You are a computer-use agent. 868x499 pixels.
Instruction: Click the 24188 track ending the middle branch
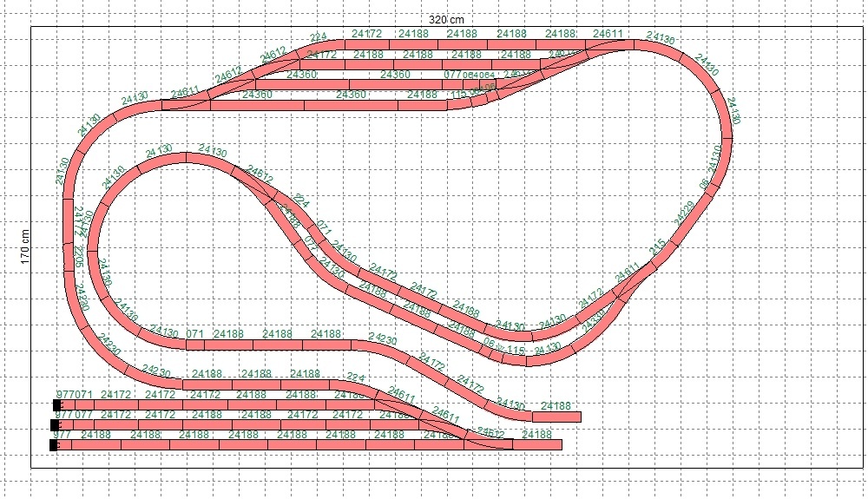pyautogui.click(x=555, y=417)
